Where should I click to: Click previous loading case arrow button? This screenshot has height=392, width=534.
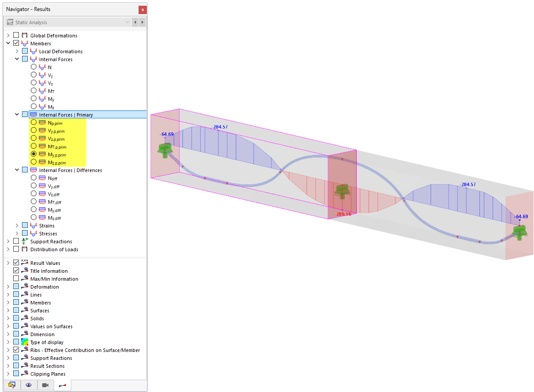(x=135, y=22)
